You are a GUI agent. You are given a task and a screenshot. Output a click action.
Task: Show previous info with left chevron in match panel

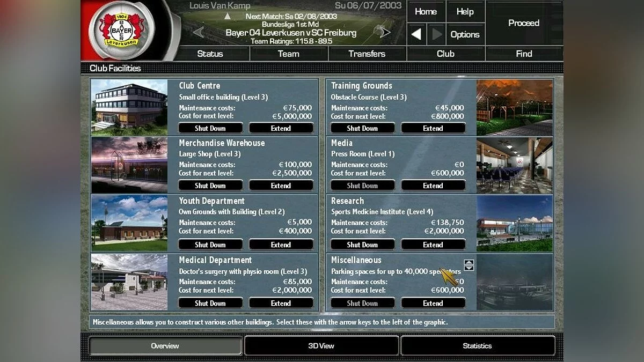199,33
